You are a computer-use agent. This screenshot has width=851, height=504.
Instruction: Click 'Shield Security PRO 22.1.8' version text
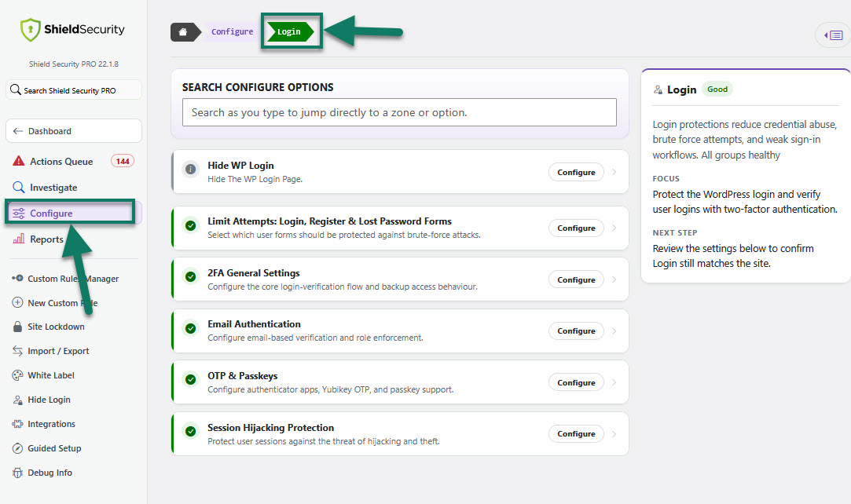click(74, 64)
